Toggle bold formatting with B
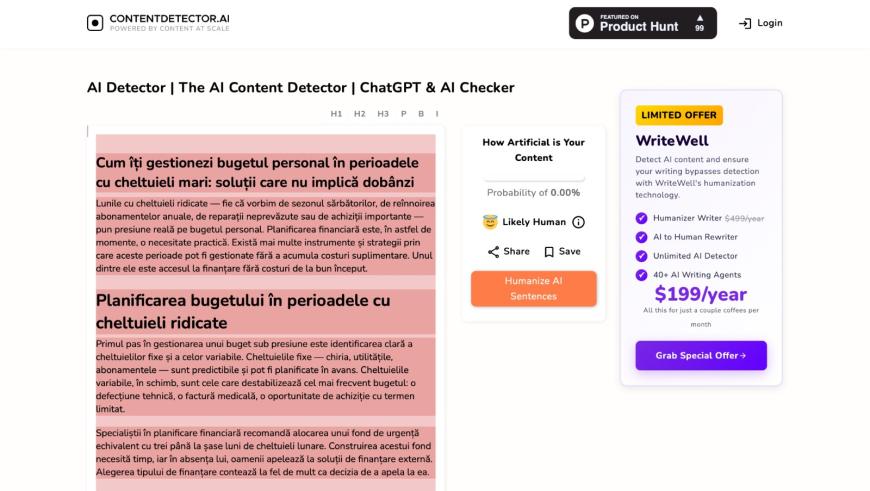The height and width of the screenshot is (491, 870). point(421,114)
